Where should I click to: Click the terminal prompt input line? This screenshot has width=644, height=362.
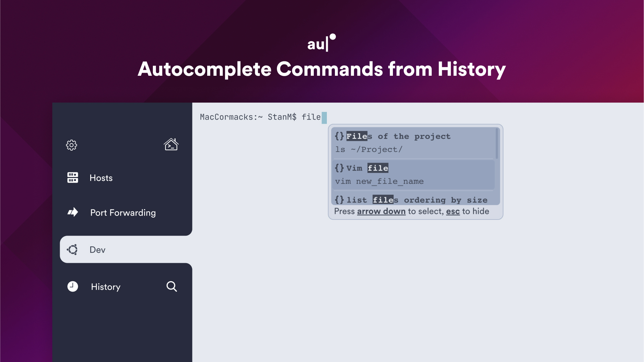[x=261, y=117]
